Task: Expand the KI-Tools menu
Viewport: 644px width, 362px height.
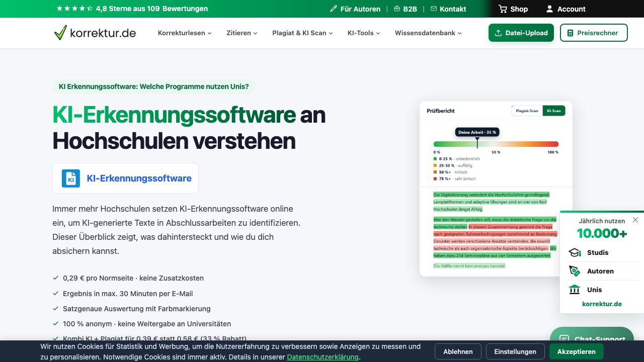Action: click(364, 33)
